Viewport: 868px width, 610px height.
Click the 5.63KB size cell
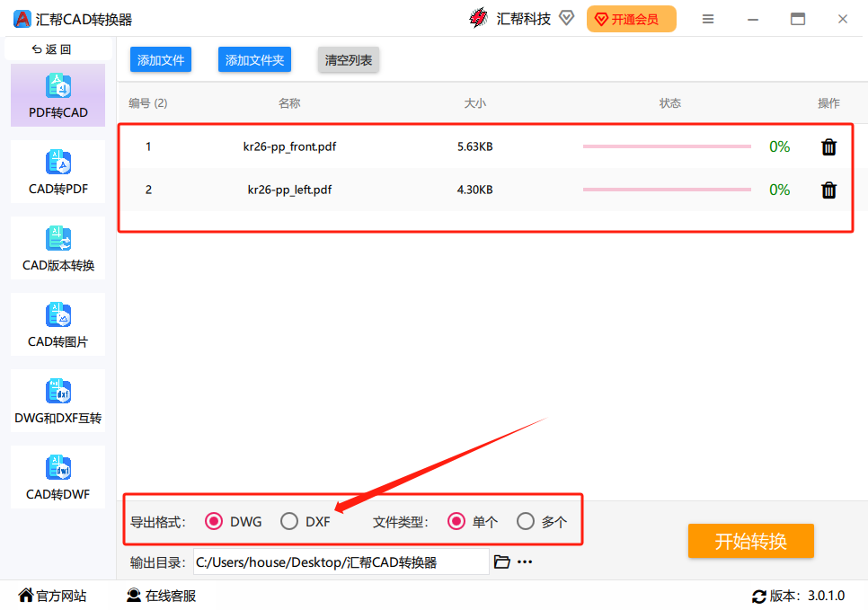pos(475,146)
